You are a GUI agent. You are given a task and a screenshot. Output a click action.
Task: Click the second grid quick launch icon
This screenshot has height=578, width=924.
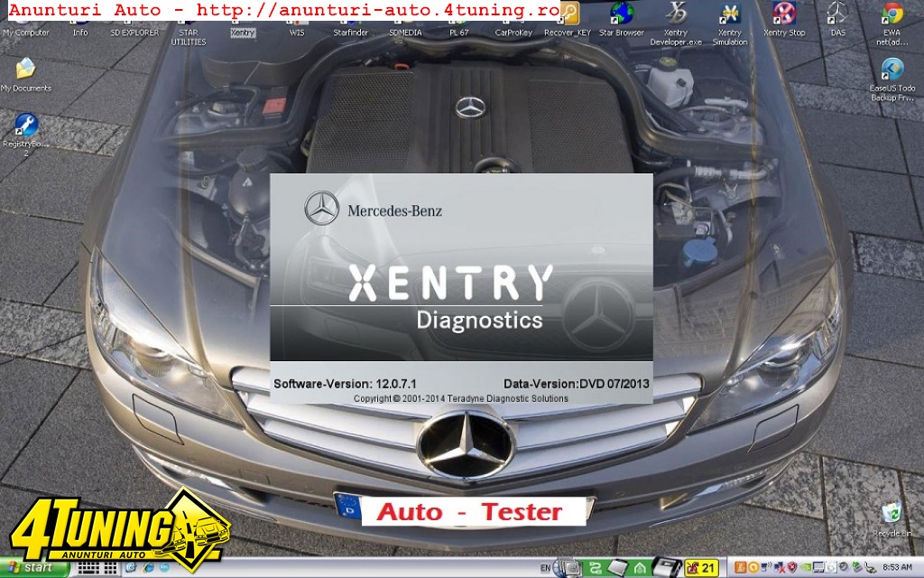coord(110,568)
